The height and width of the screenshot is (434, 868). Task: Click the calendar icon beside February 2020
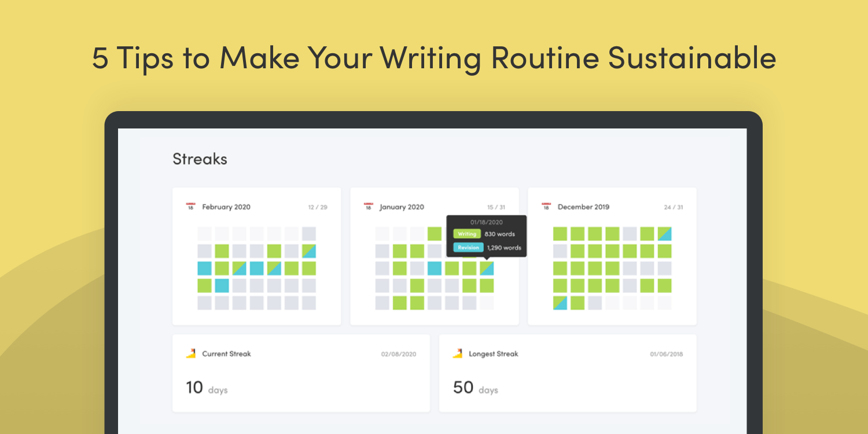[190, 207]
